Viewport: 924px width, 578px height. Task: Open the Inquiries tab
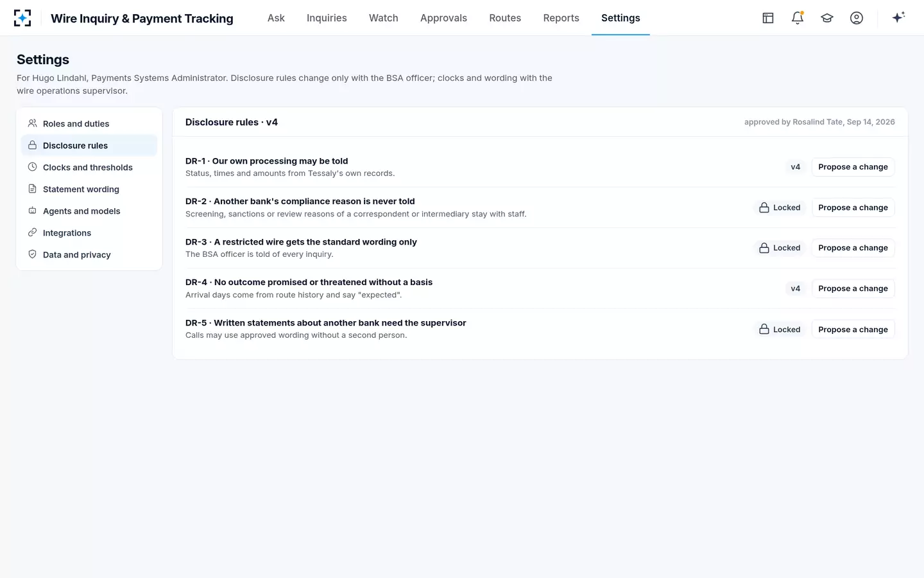tap(327, 18)
